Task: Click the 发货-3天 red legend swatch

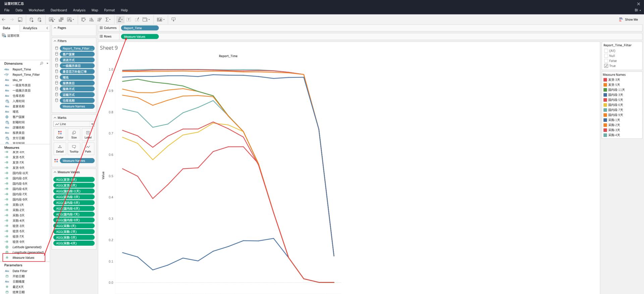Action: tap(605, 80)
